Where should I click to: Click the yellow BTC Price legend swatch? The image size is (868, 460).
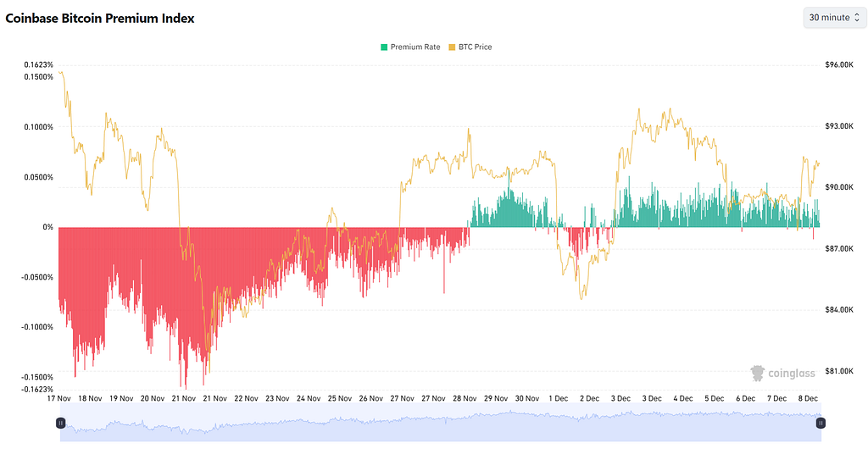click(x=452, y=47)
